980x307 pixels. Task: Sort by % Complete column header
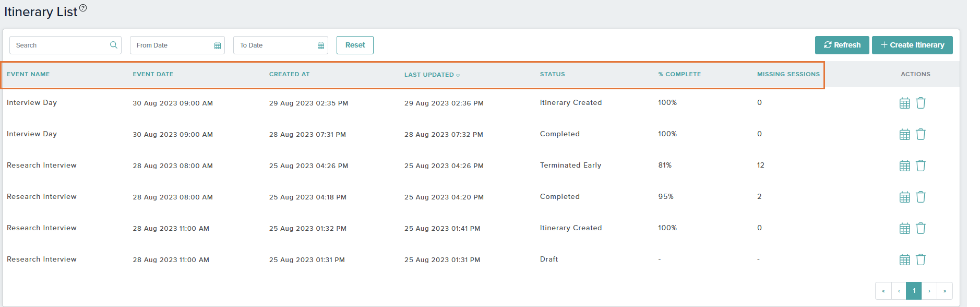tap(679, 74)
